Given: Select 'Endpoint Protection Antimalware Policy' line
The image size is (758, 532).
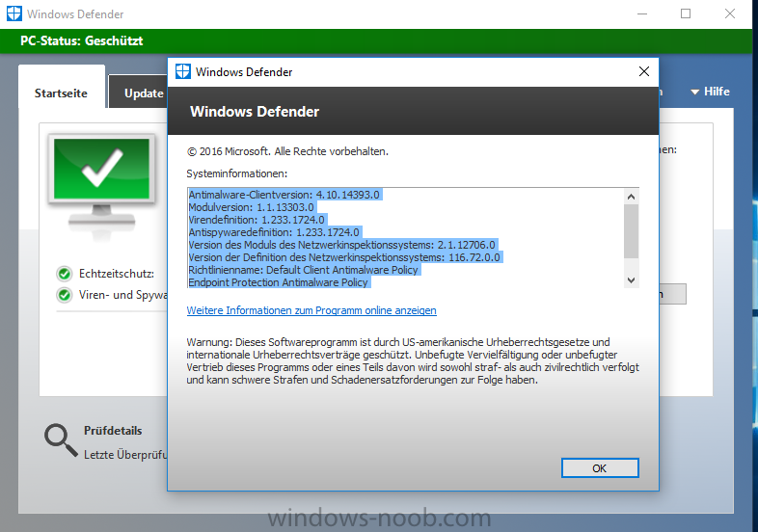Looking at the screenshot, I should [x=279, y=282].
